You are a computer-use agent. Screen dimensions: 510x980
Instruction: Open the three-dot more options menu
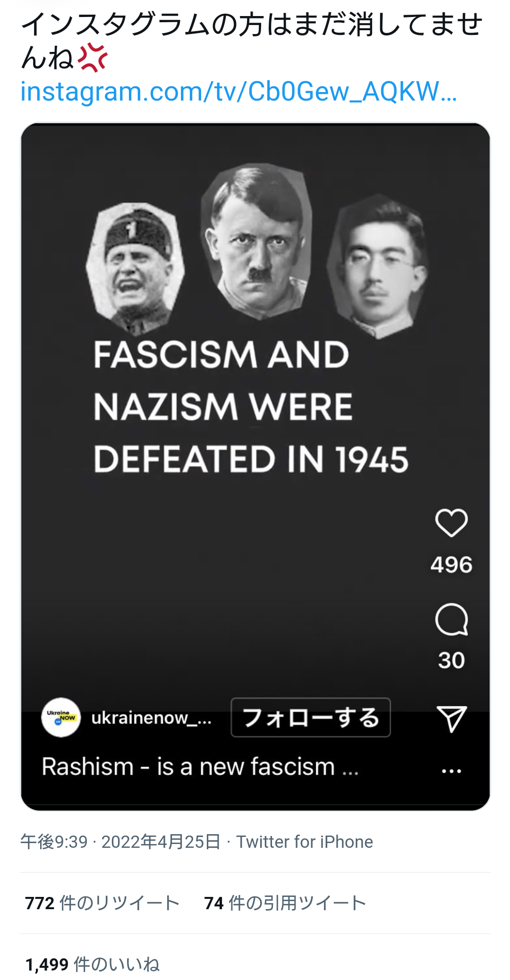(451, 771)
